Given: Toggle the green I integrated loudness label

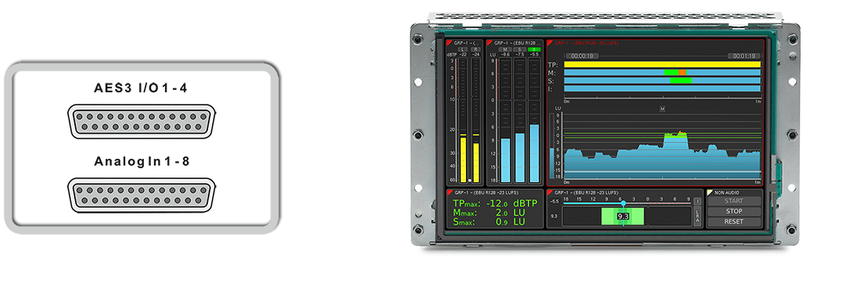Looking at the screenshot, I should (534, 49).
